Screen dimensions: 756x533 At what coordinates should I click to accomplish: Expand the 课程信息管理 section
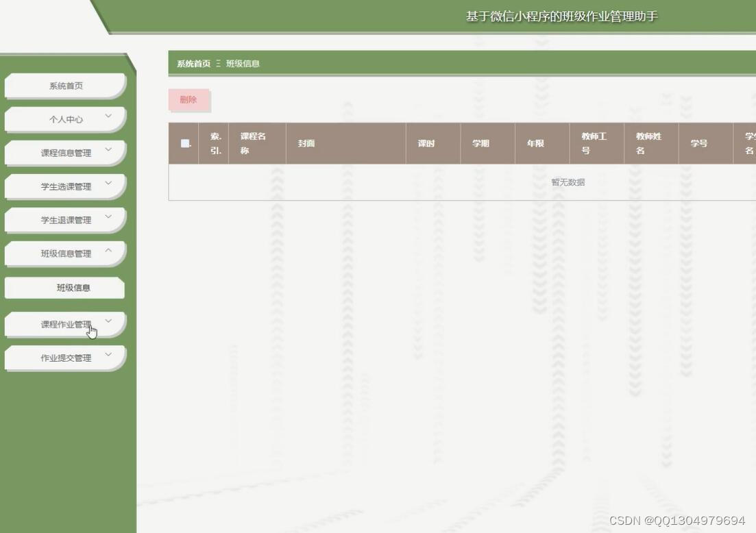coord(107,149)
